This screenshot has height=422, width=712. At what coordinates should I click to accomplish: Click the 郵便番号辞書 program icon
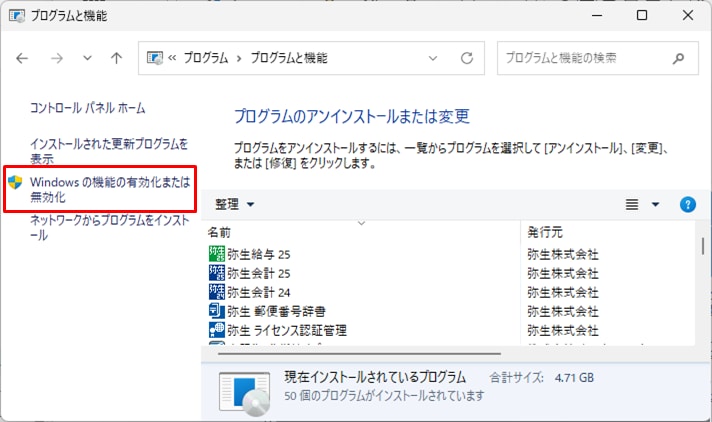tap(217, 311)
